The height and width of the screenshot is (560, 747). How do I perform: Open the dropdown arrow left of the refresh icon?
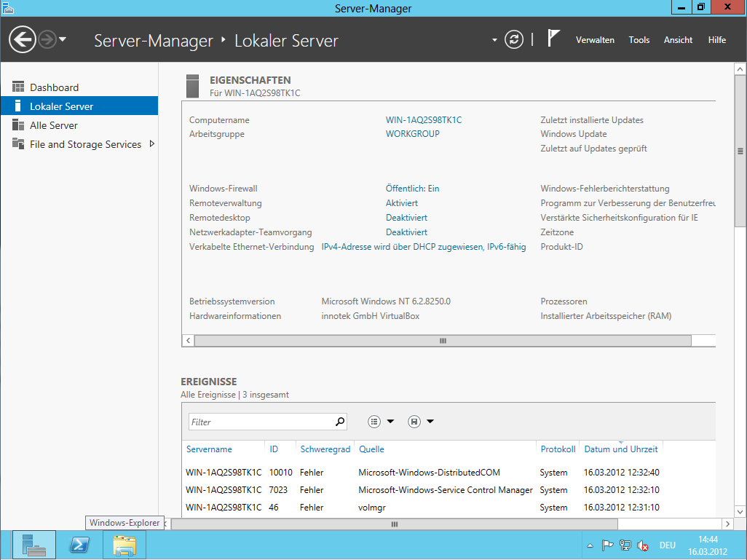494,40
